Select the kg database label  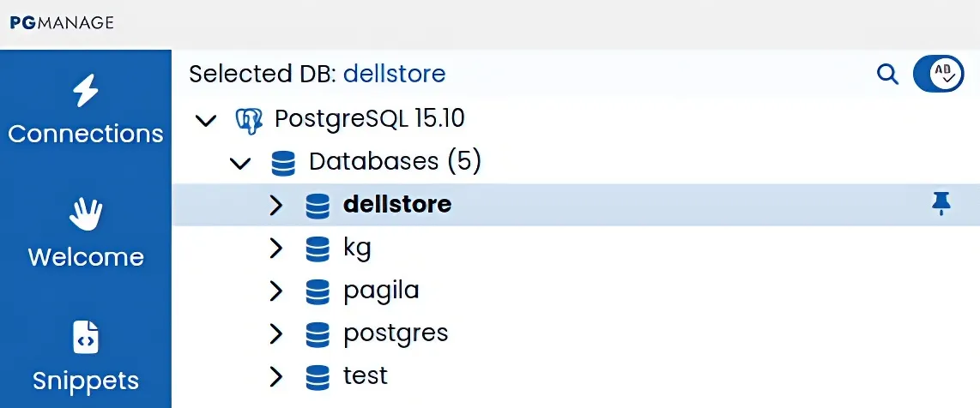coord(357,248)
